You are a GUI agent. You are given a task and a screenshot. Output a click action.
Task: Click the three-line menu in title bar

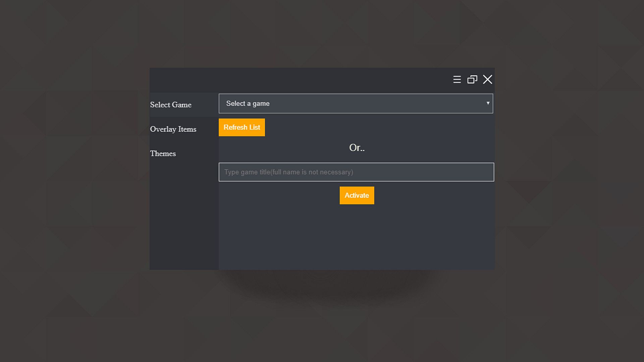pos(457,79)
